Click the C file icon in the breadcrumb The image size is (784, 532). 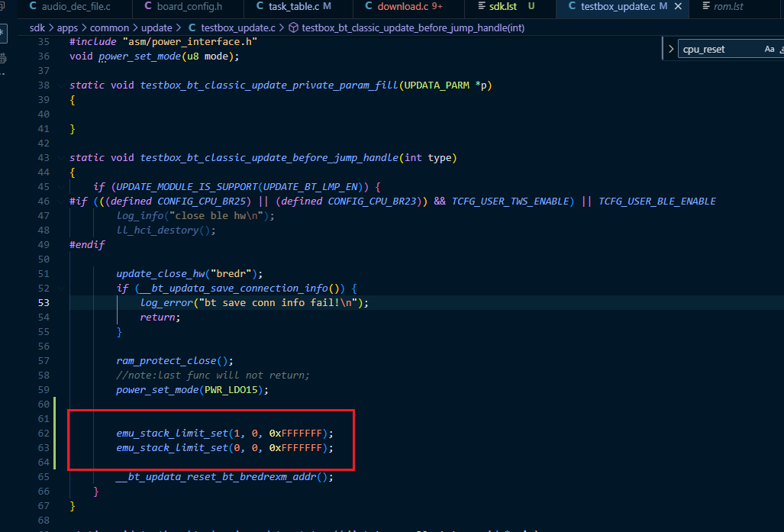point(192,28)
